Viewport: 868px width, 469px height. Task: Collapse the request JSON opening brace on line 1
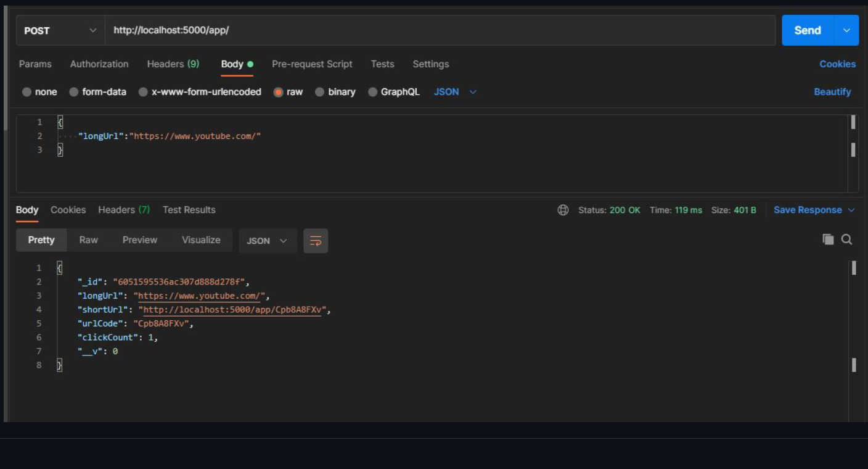point(60,122)
